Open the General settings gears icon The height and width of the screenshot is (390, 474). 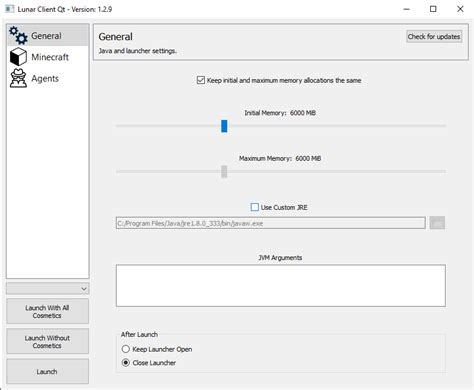[x=18, y=35]
